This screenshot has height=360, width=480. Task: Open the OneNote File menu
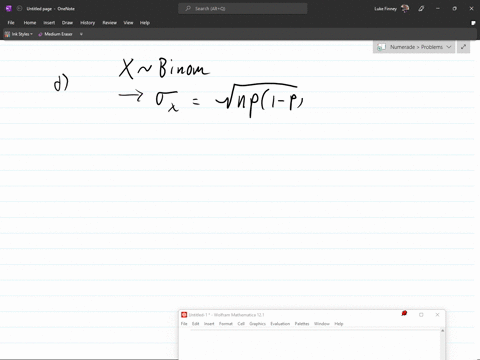11,23
